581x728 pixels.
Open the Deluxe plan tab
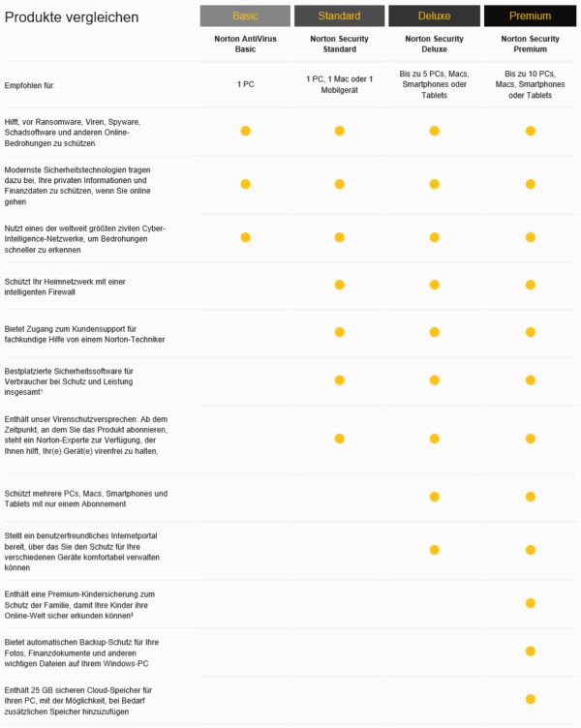tap(433, 15)
